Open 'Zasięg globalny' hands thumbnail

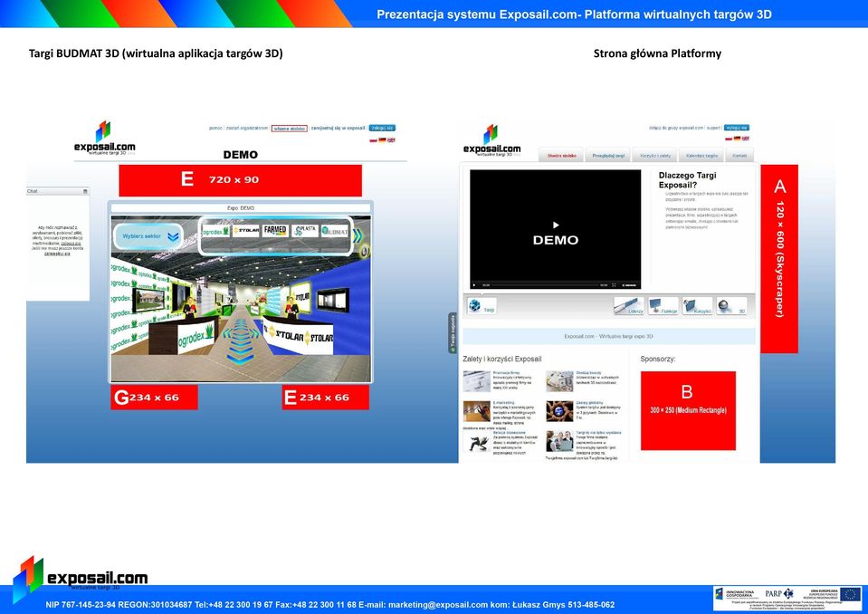click(559, 411)
